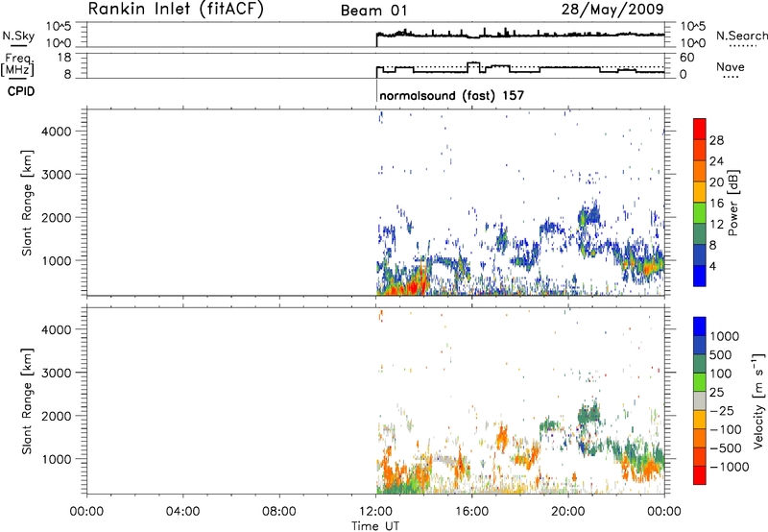Click the '18' tick on the frequency axis
The image size is (768, 532).
64,58
